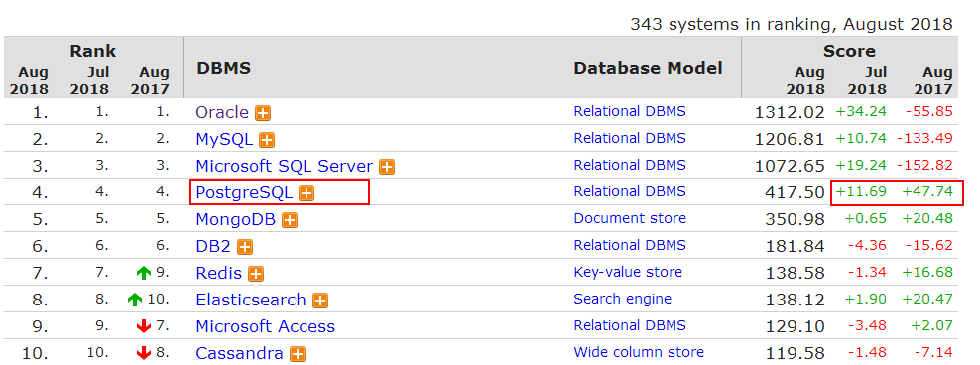980x365 pixels.
Task: Open the plus icon next to PostgreSQL
Action: [306, 193]
